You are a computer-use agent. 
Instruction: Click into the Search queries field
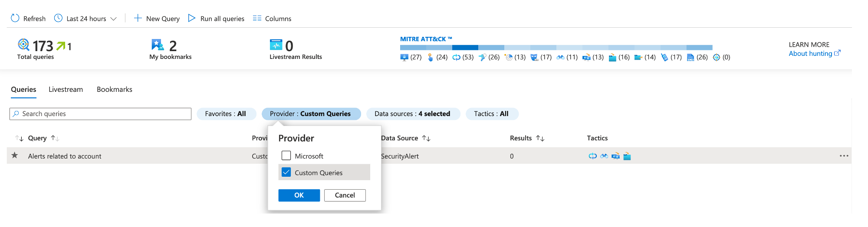[104, 114]
